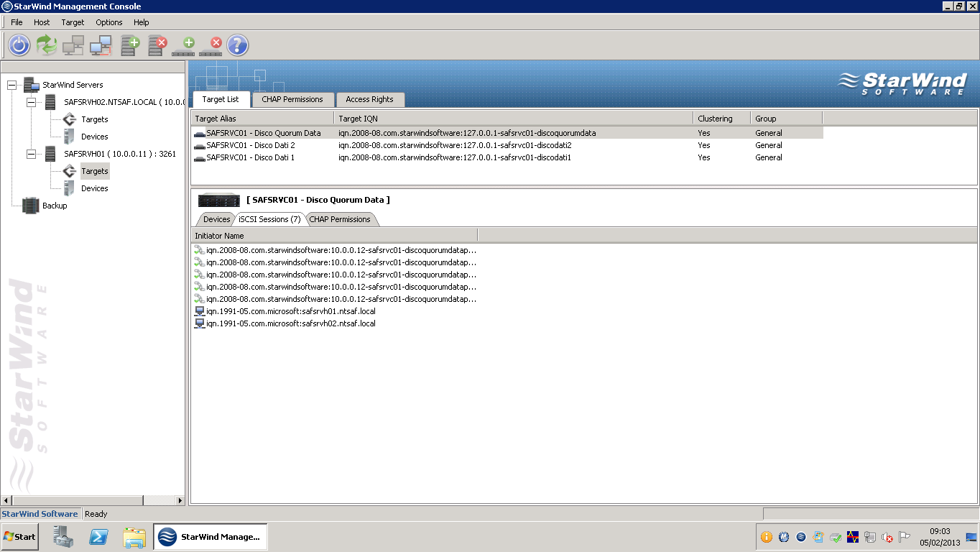The image size is (980, 552).
Task: Click the green Refresh arrows icon
Action: 47,45
